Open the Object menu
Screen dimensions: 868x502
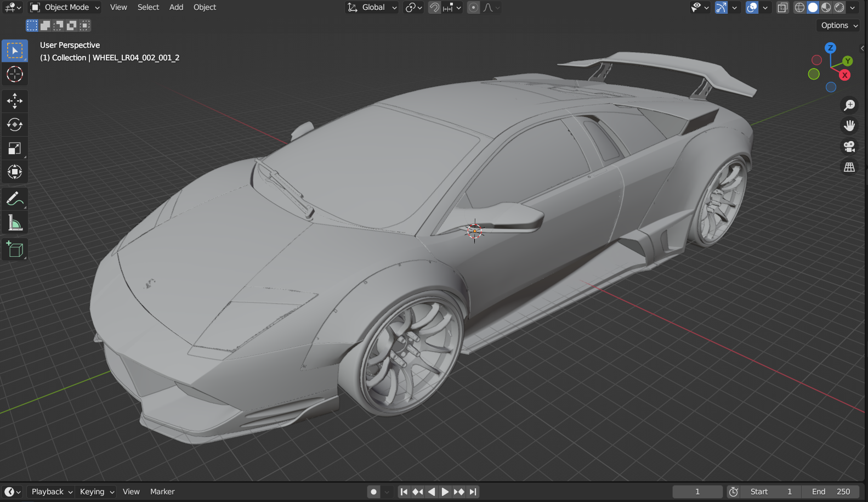pyautogui.click(x=205, y=8)
